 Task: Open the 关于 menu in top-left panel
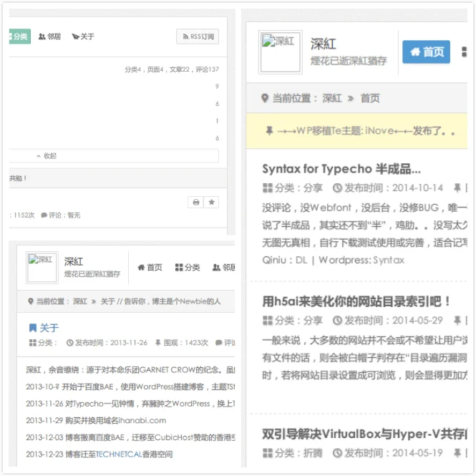tap(83, 37)
